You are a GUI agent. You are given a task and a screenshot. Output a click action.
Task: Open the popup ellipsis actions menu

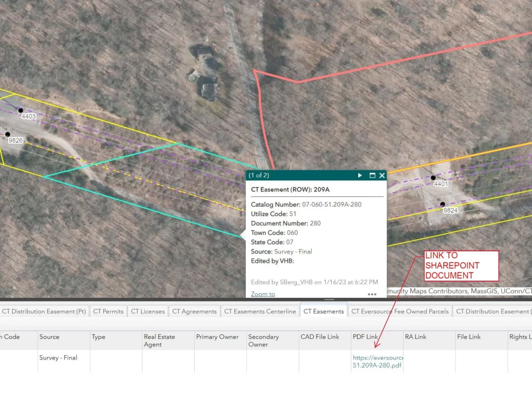click(372, 294)
